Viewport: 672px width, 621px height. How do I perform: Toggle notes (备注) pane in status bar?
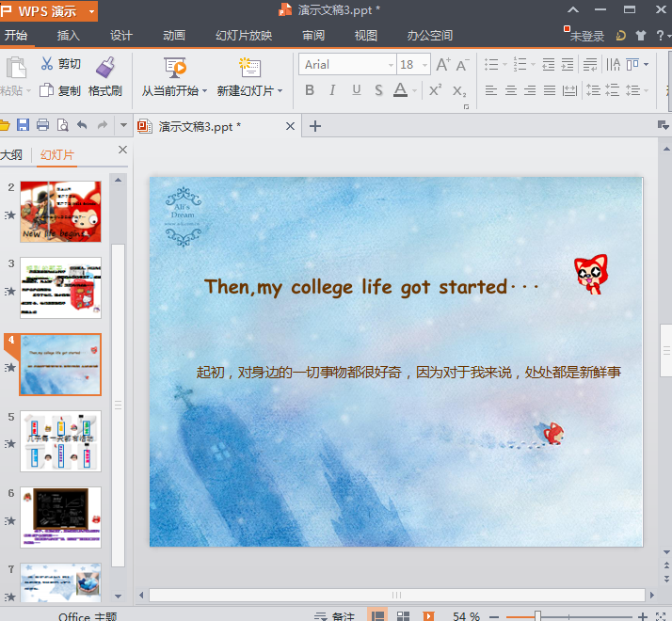(x=334, y=616)
